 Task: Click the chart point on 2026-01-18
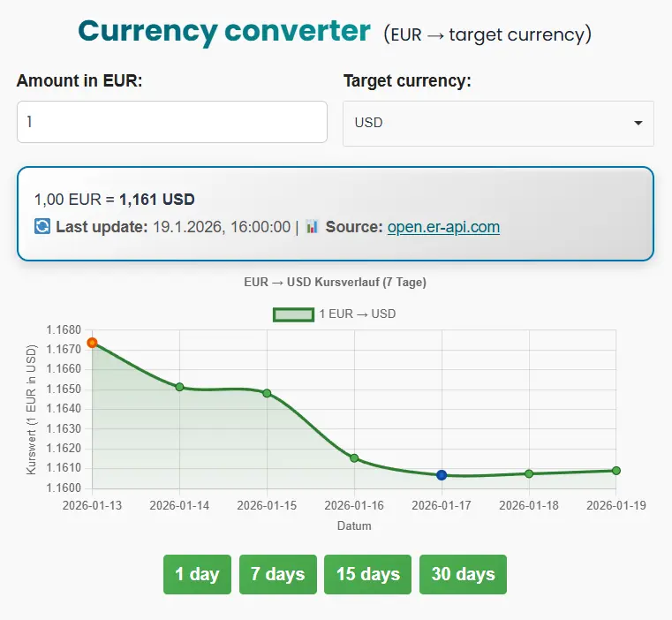tap(529, 473)
